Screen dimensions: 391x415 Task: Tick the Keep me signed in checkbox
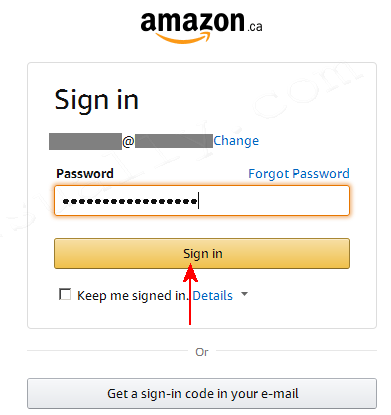coord(65,294)
